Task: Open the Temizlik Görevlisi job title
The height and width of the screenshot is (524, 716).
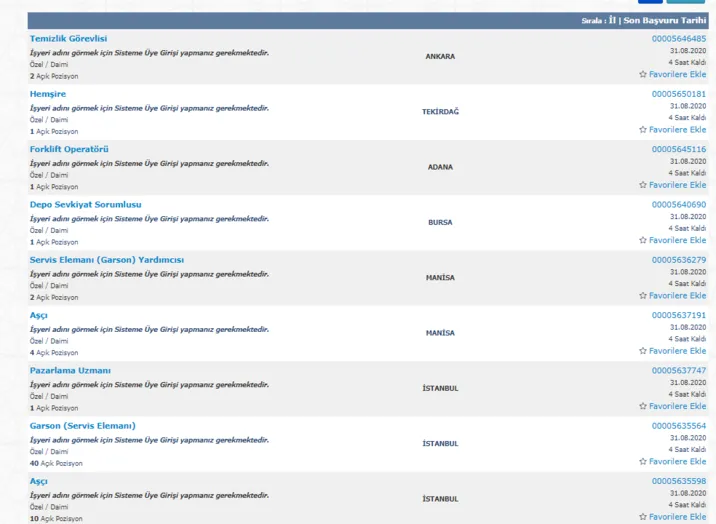Action: coord(68,38)
